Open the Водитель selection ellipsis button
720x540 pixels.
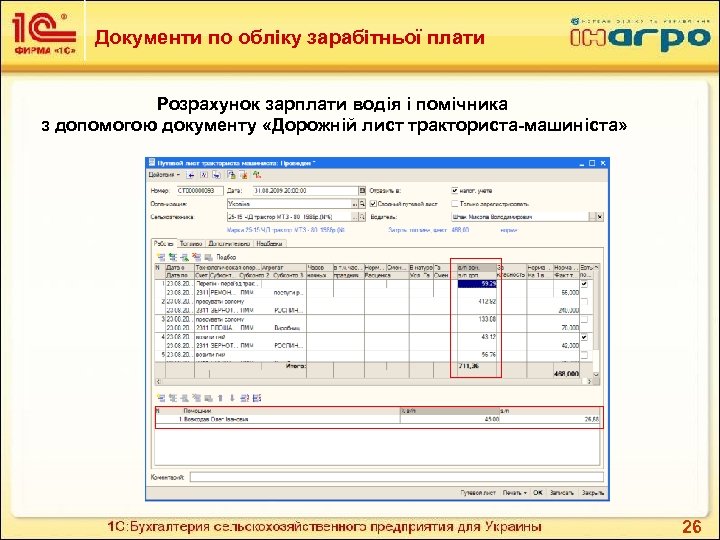pyautogui.click(x=592, y=217)
